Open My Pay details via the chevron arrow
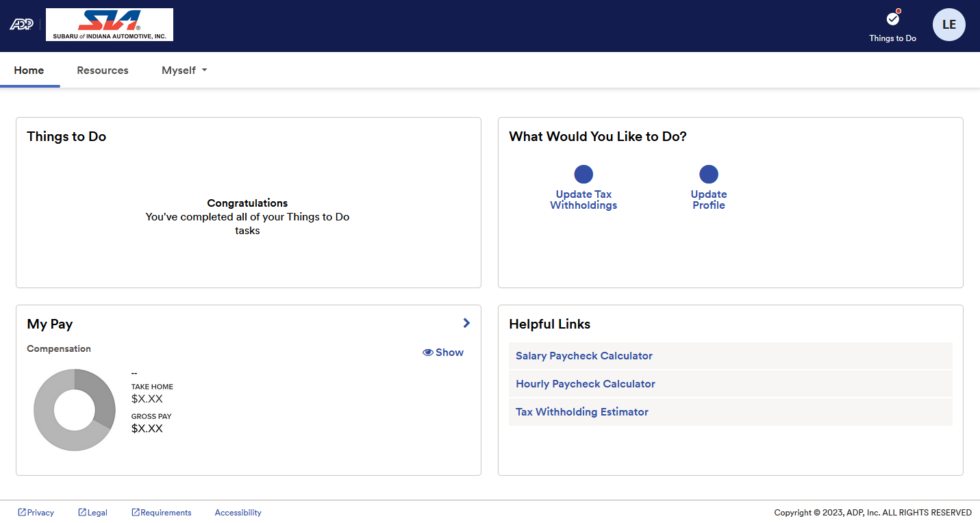This screenshot has height=523, width=980. tap(466, 322)
